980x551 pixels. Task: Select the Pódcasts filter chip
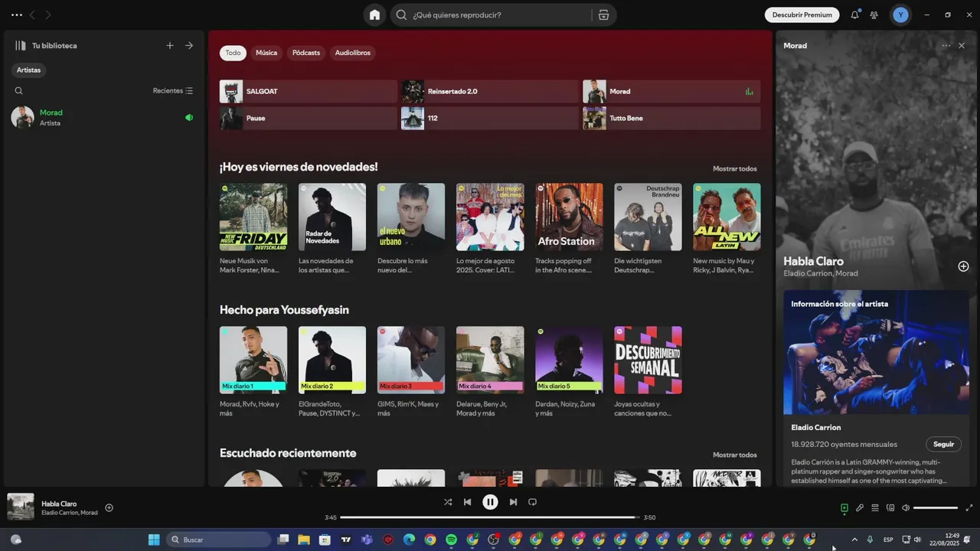pos(306,53)
